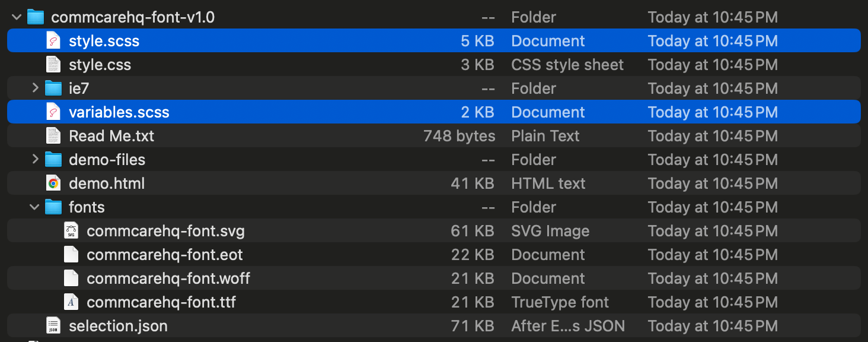Select the Read Me.txt file name
Viewport: 868px width, 342px height.
tap(111, 136)
